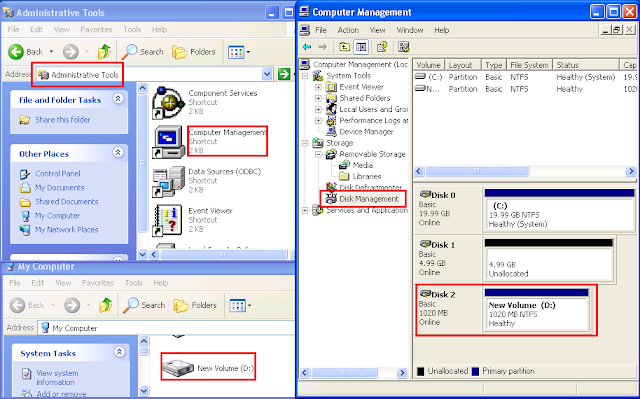Click the green Go arrow in Administrative Tools
This screenshot has height=399, width=640.
tap(284, 74)
